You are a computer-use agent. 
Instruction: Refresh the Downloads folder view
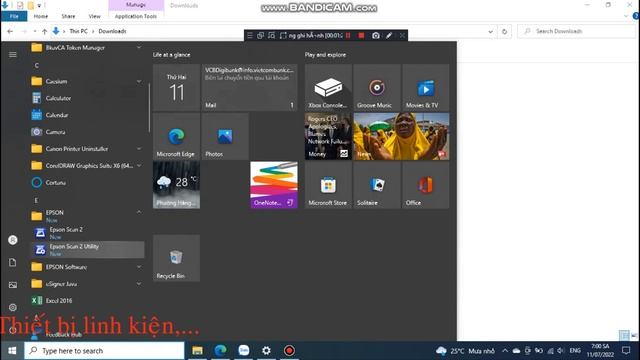click(504, 31)
